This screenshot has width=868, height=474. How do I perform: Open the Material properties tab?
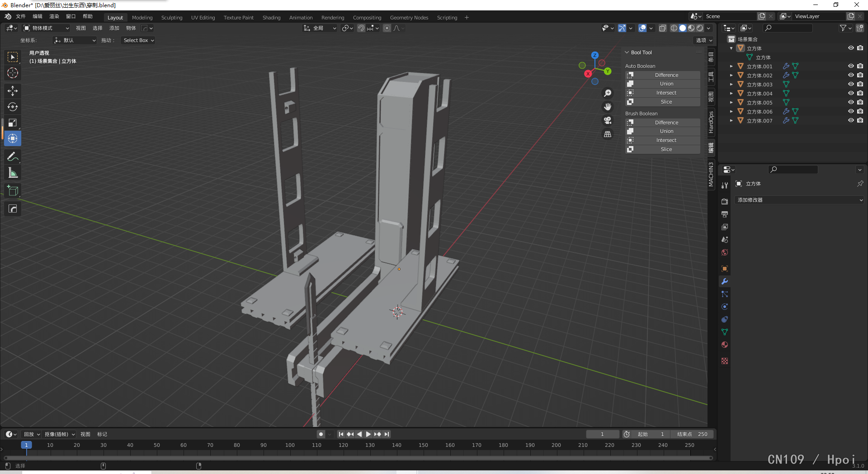tap(725, 345)
